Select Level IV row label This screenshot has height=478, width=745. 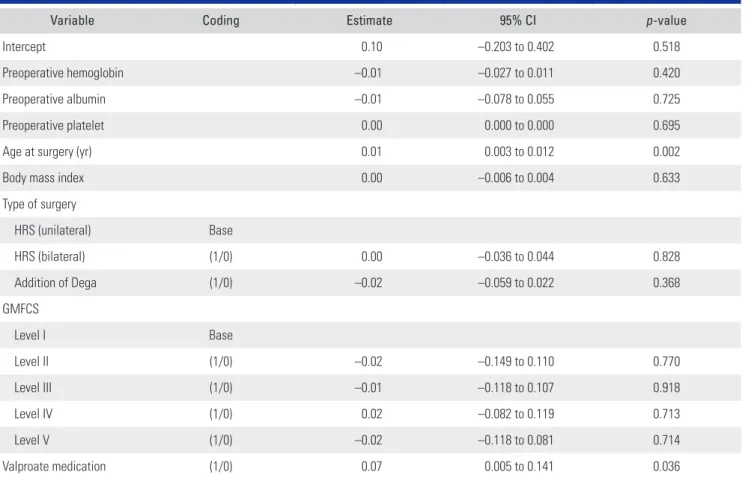point(33,413)
